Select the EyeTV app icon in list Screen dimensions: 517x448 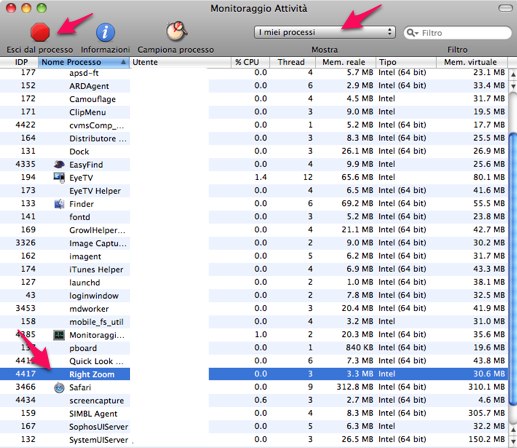59,178
